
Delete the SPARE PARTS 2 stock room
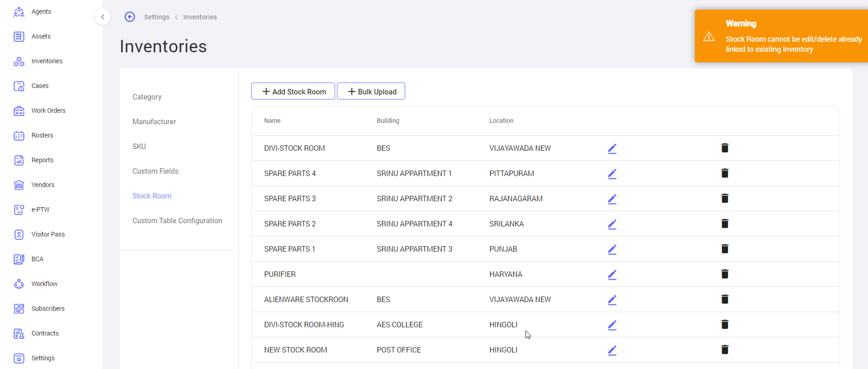(725, 224)
